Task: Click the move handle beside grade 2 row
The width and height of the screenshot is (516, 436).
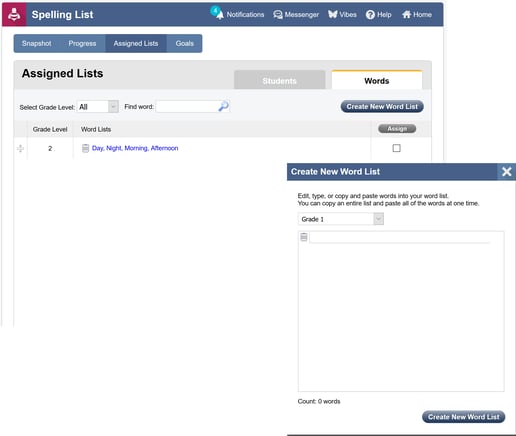Action: click(20, 148)
